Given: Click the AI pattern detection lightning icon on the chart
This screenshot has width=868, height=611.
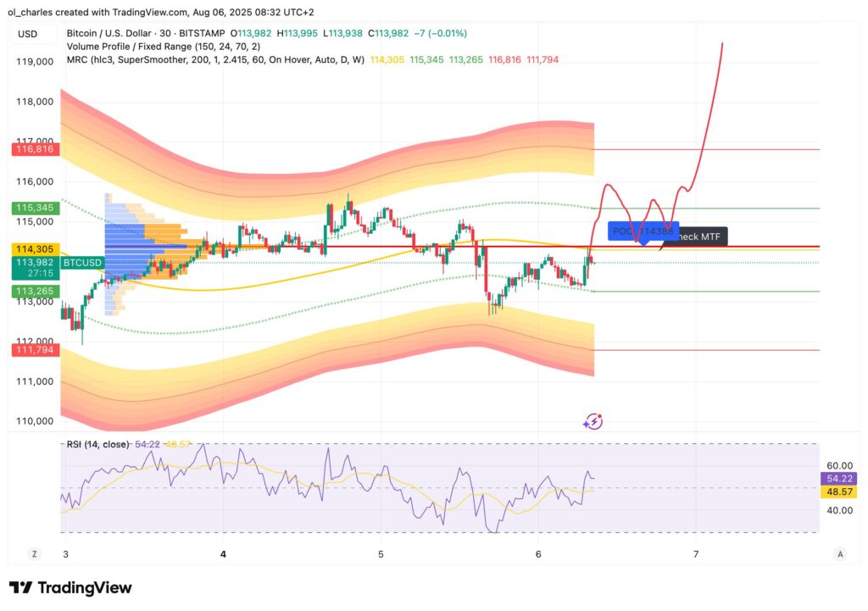Looking at the screenshot, I should click(x=593, y=419).
